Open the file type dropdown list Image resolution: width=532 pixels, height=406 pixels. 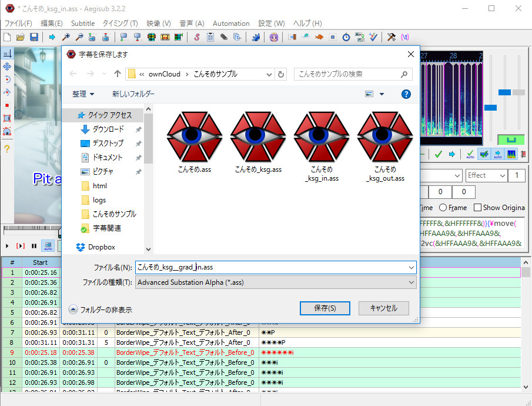tap(411, 282)
